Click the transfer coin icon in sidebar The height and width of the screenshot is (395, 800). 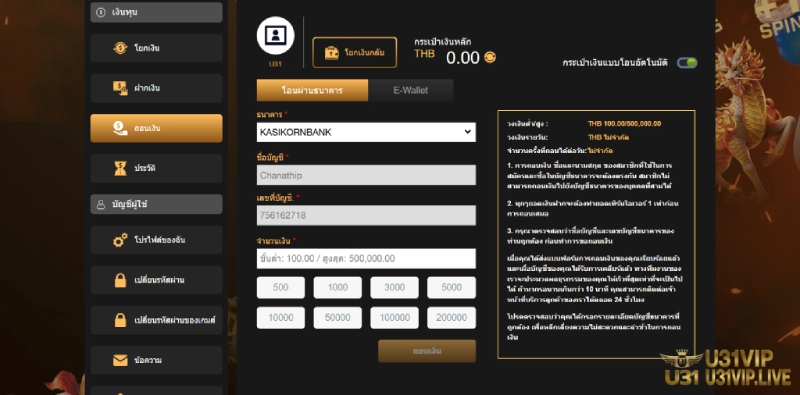tap(120, 48)
